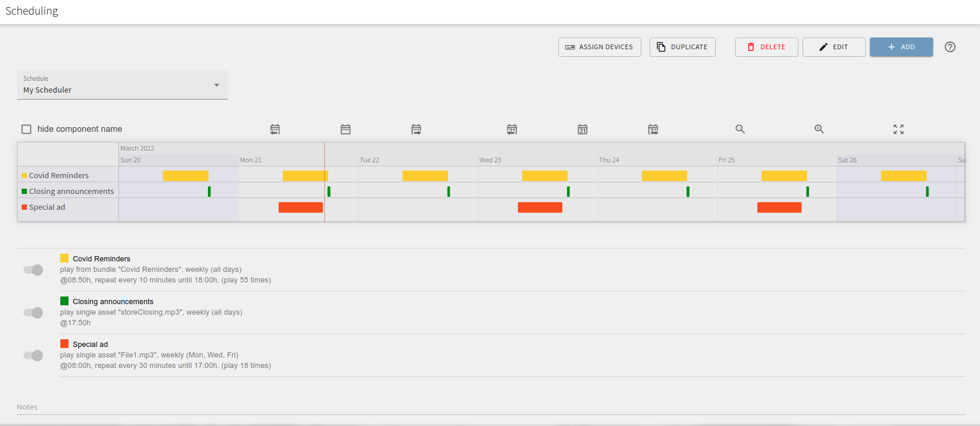Click the Duplicate button
Screen dimensions: 980x426
(682, 47)
